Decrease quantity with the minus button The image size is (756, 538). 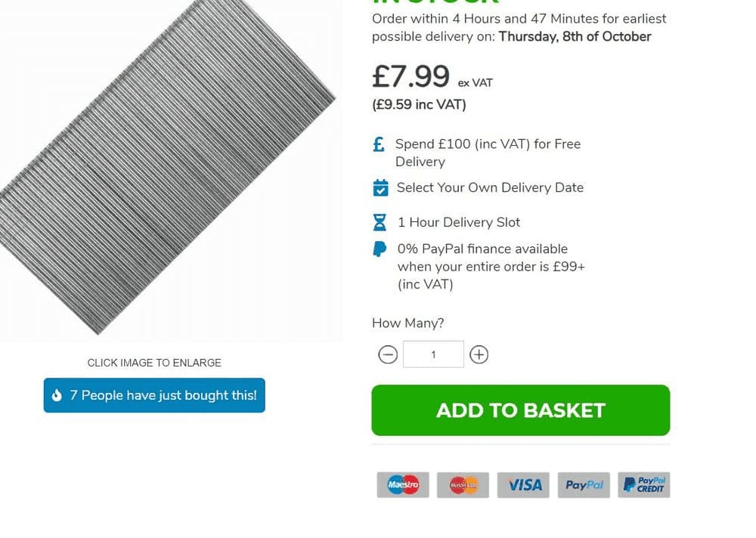click(x=388, y=354)
